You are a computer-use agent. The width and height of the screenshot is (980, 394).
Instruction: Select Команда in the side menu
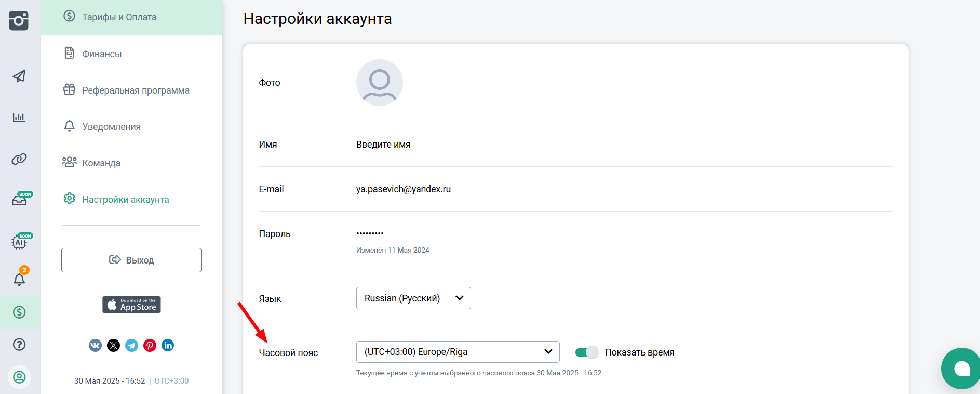[x=101, y=163]
